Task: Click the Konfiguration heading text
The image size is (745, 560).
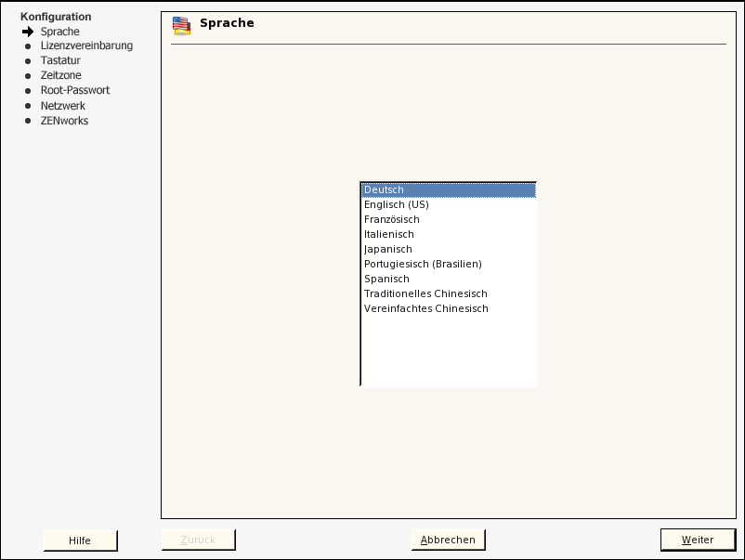Action: click(56, 17)
